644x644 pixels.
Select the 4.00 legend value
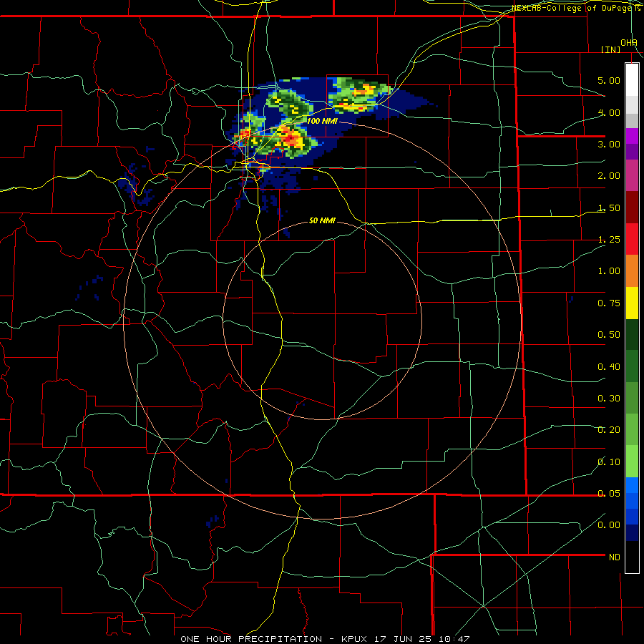click(x=609, y=112)
